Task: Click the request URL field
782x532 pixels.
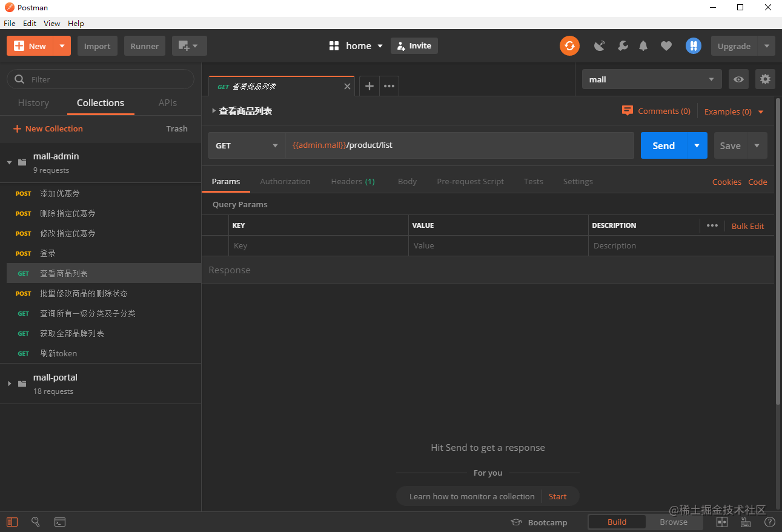Action: 460,145
